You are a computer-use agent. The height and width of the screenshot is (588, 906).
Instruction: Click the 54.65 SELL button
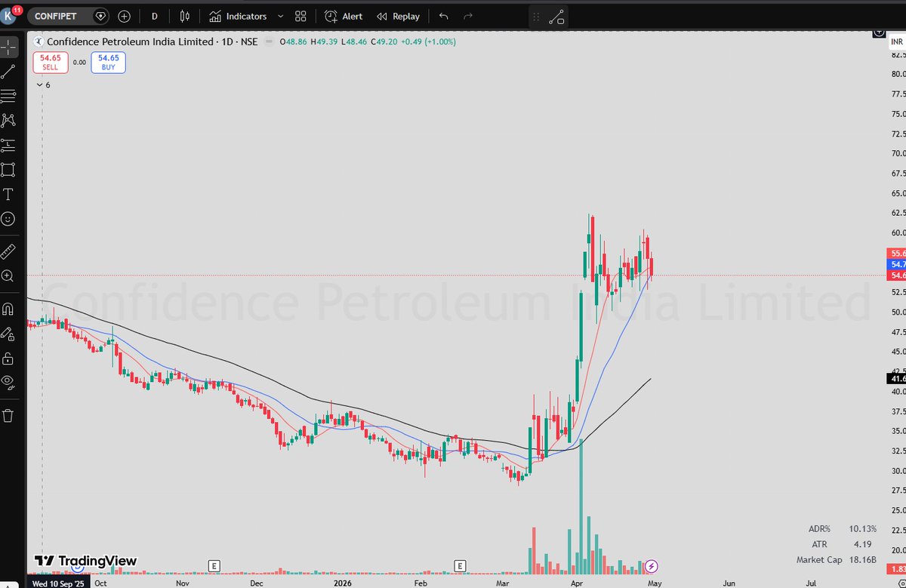coord(51,62)
